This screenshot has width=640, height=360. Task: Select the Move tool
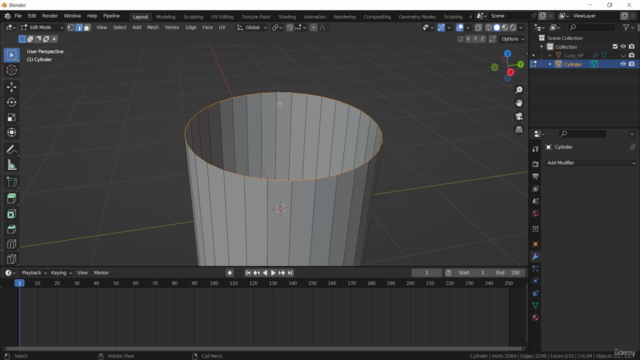pyautogui.click(x=11, y=87)
